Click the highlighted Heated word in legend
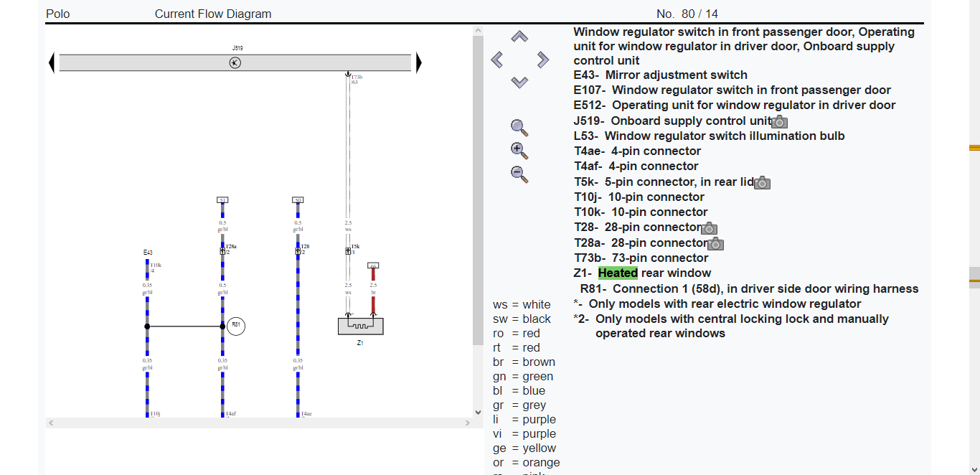The width and height of the screenshot is (980, 475). [618, 273]
